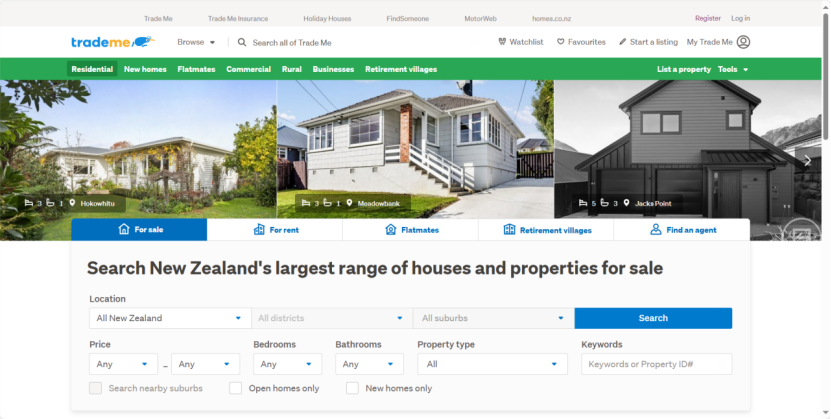The height and width of the screenshot is (419, 831).
Task: Open Favourites via heart icon
Action: (x=561, y=42)
